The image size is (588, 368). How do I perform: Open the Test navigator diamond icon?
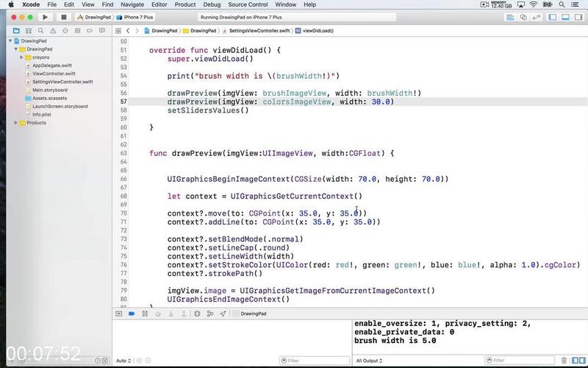65,31
